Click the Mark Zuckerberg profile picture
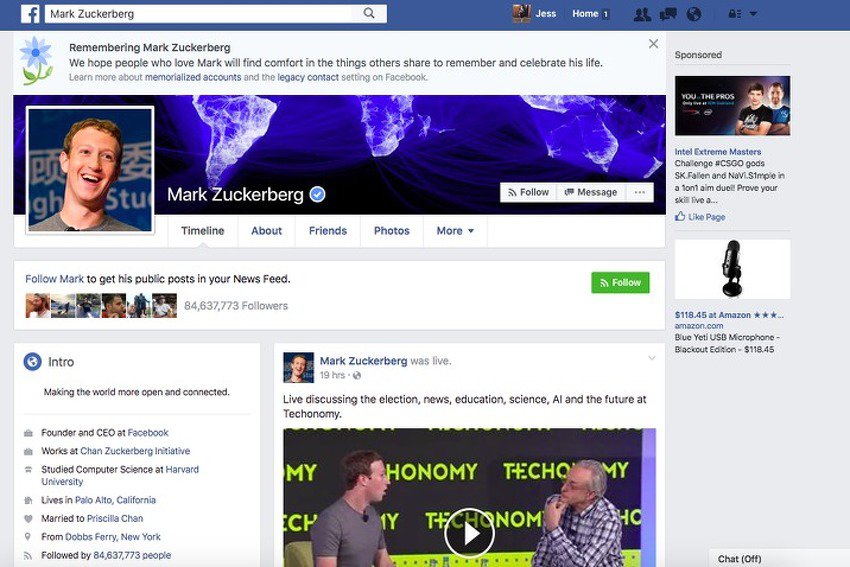This screenshot has width=850, height=567. (x=90, y=170)
